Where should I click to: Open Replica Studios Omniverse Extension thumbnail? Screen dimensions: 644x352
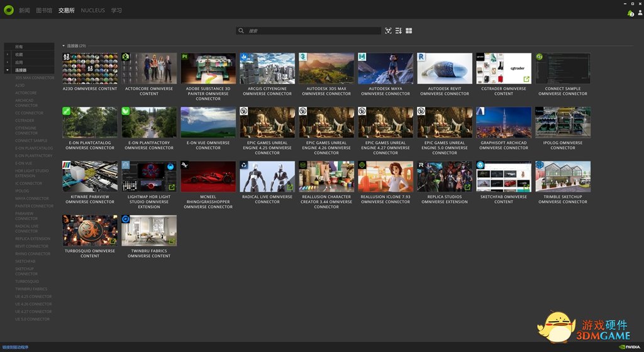pos(445,177)
